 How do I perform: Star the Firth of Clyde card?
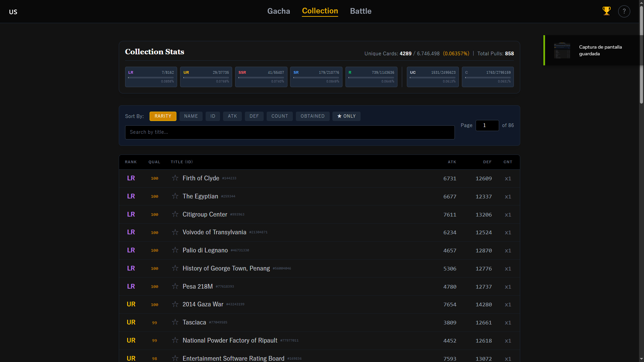pyautogui.click(x=175, y=178)
